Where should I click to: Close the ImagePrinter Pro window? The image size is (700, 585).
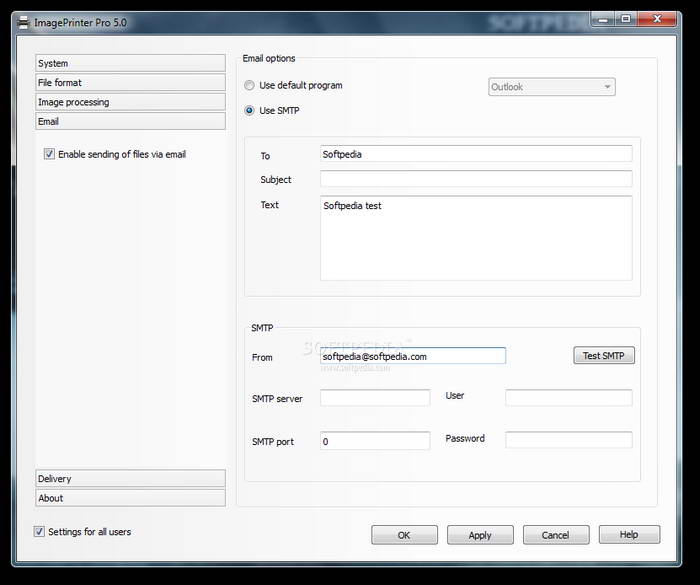657,19
